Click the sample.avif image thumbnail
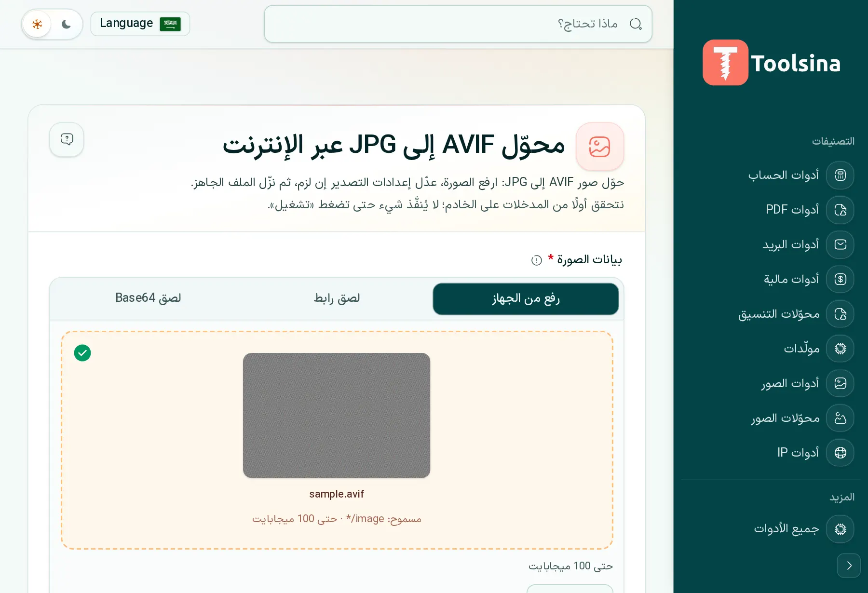Viewport: 868px width, 593px height. click(x=337, y=415)
